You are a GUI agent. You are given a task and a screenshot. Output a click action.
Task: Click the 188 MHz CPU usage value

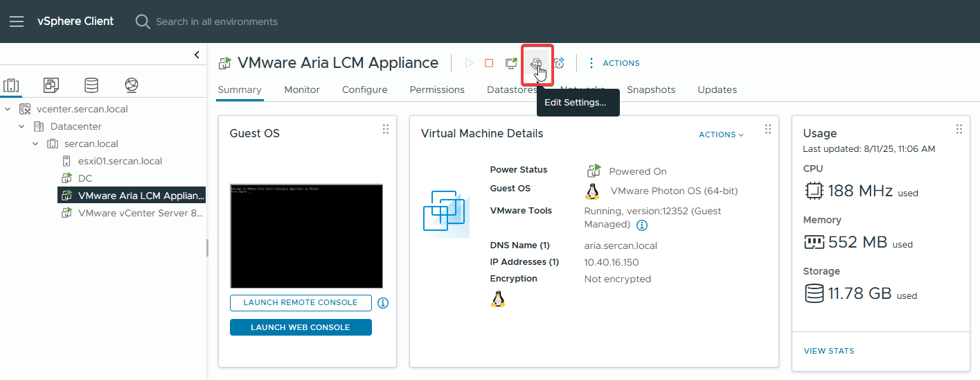coord(860,191)
